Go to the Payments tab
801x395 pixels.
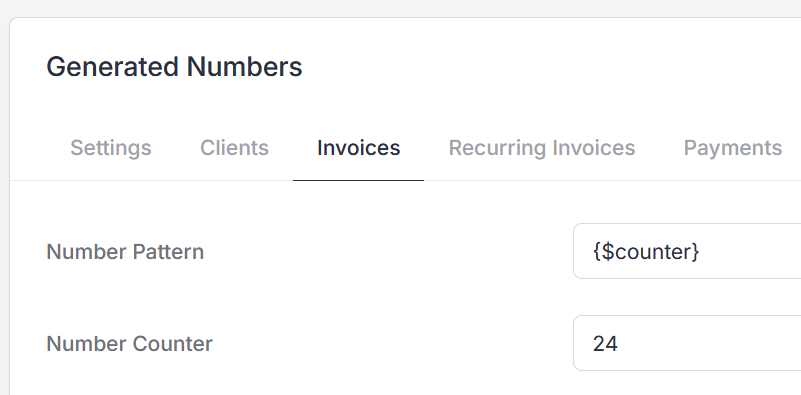coord(733,148)
